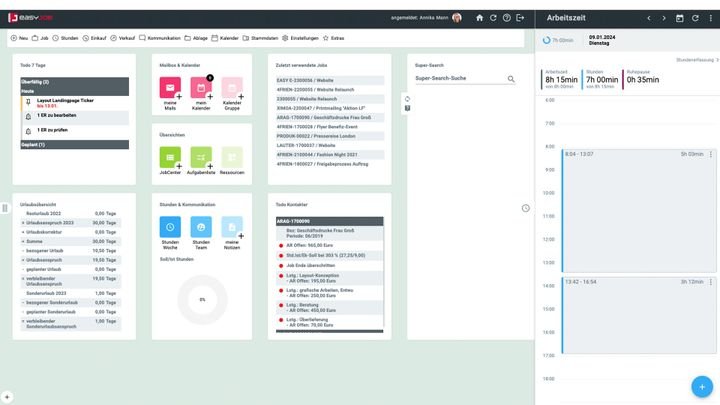Open the Stunden Team tile
This screenshot has height=405, width=720.
click(x=201, y=227)
